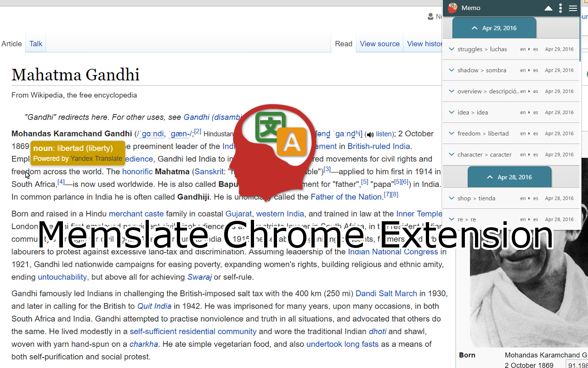Image resolution: width=588 pixels, height=368 pixels.
Task: Open the hamburger menu in the Memslate popup
Action: [x=573, y=8]
